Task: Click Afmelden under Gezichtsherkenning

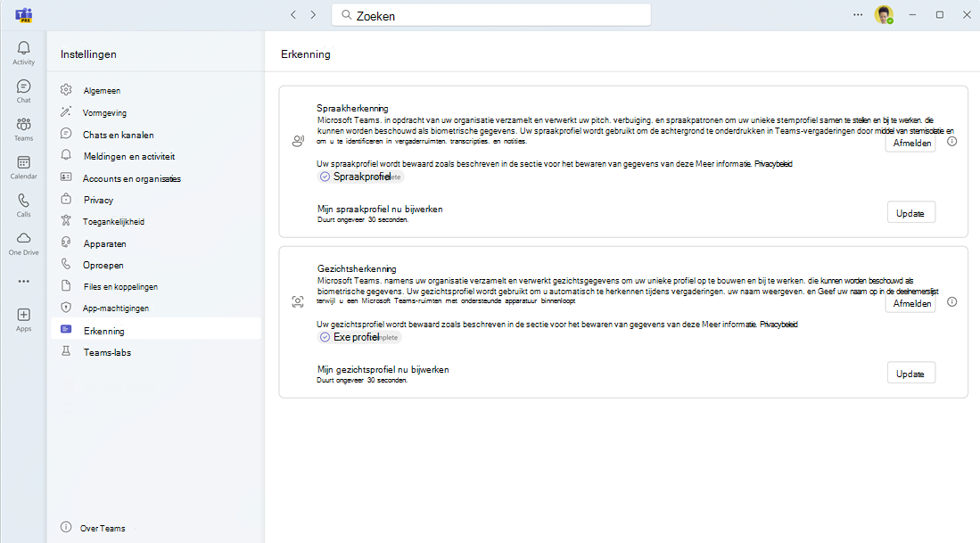Action: [911, 304]
